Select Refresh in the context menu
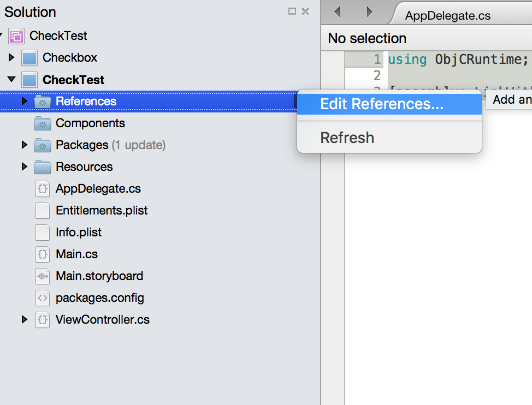The image size is (532, 405). pyautogui.click(x=347, y=138)
